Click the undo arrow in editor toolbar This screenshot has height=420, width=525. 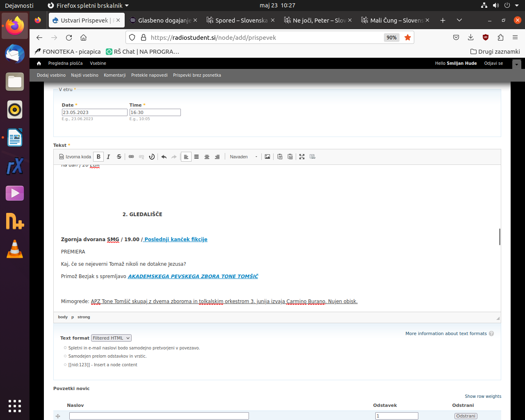coord(164,157)
